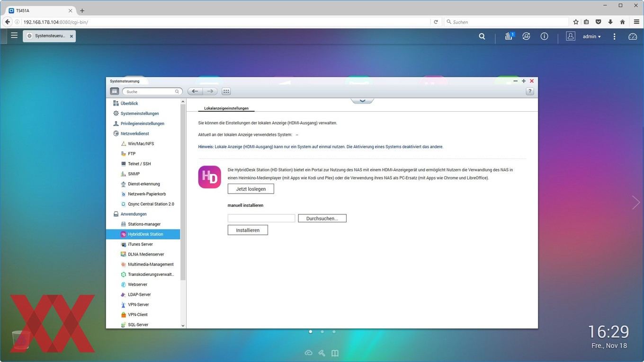Viewport: 644px width, 362px height.
Task: Click the sidebar scroll up arrow
Action: point(183,102)
